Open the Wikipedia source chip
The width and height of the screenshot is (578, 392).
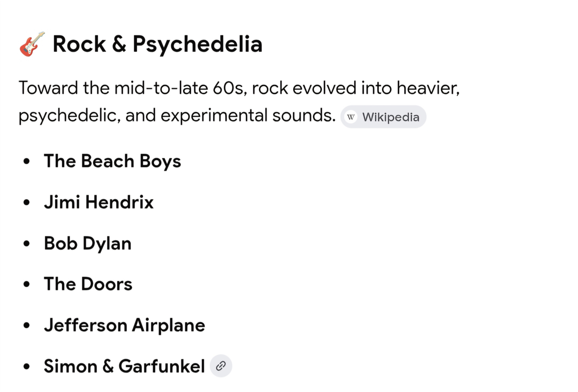tap(383, 117)
